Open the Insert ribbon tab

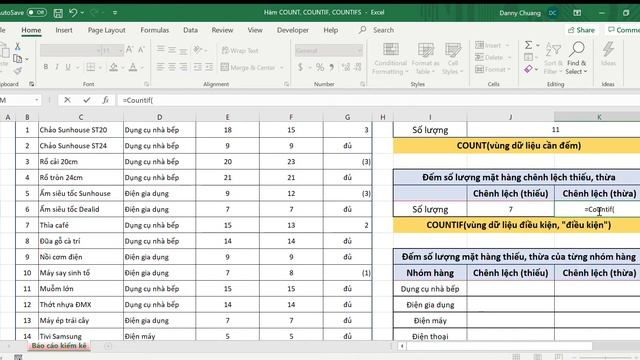pyautogui.click(x=64, y=30)
